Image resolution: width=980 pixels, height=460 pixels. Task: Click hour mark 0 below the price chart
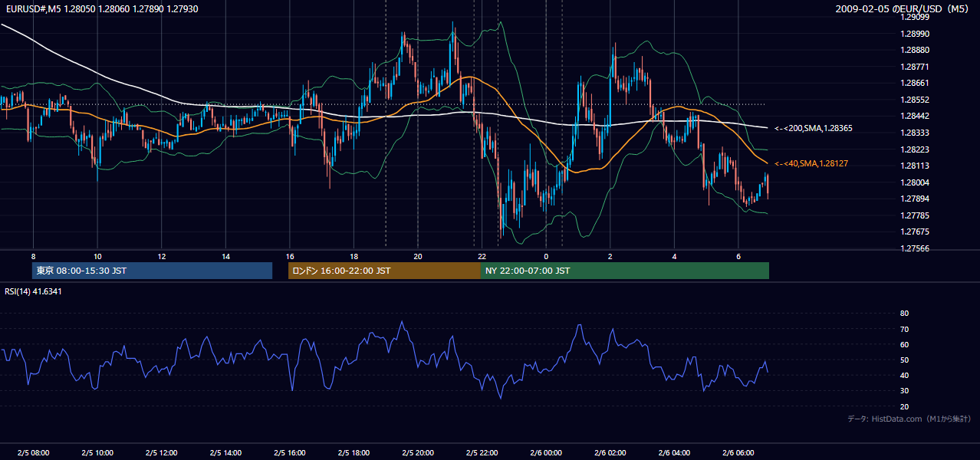coord(546,256)
